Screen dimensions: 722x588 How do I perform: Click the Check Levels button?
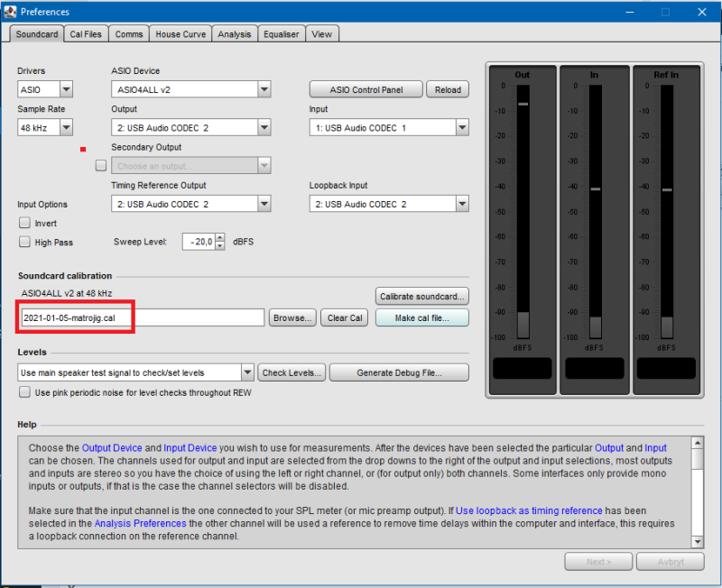292,372
